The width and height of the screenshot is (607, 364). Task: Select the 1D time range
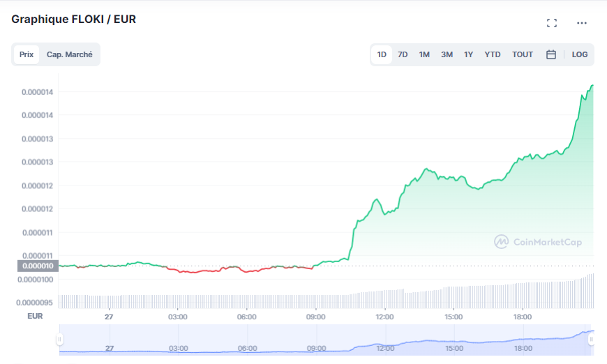[382, 54]
